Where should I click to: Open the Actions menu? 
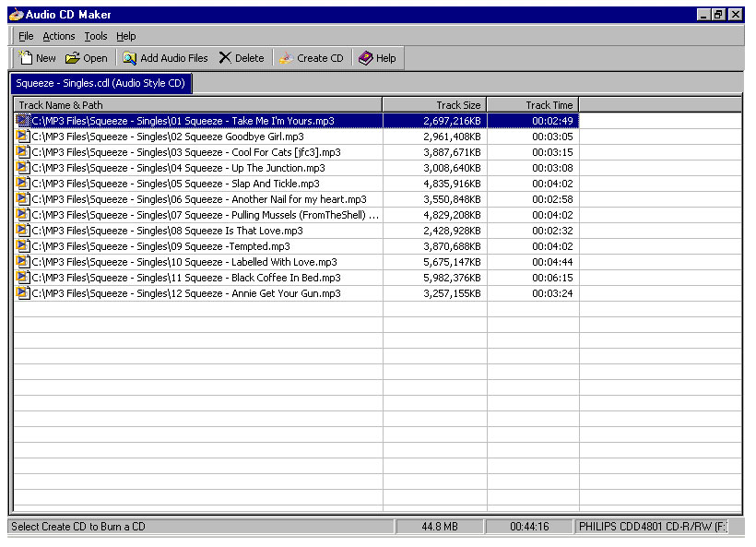point(58,36)
